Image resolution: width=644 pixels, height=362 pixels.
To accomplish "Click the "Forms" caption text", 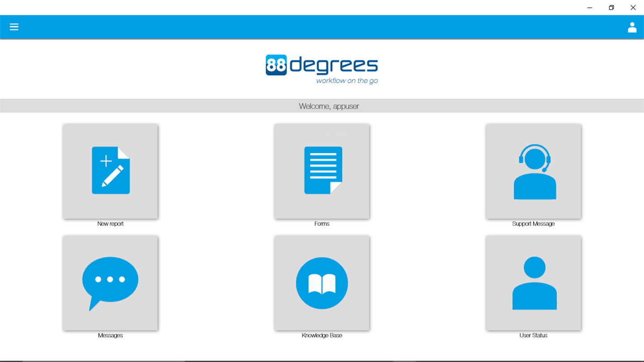I will point(322,224).
